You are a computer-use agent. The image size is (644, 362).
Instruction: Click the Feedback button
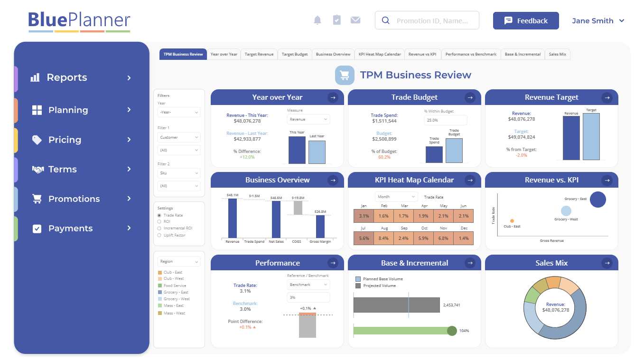click(526, 20)
